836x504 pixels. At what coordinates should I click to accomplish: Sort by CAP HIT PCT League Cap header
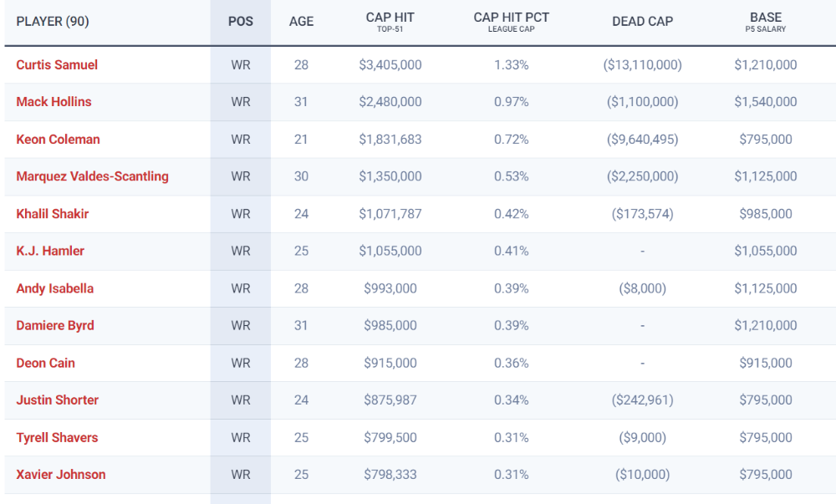tap(512, 22)
